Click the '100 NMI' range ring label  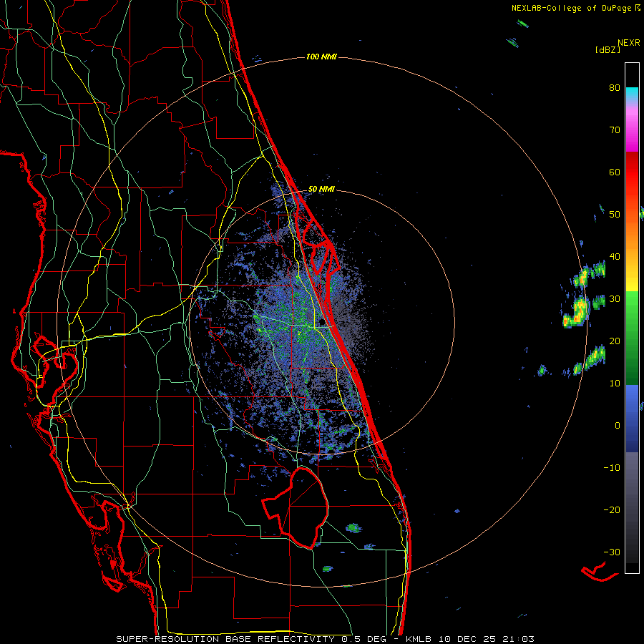tap(321, 57)
